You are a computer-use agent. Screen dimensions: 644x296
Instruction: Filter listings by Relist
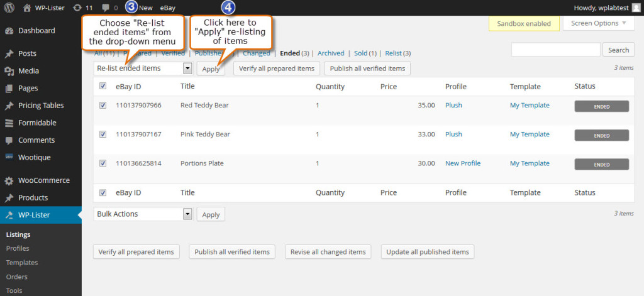tap(394, 53)
